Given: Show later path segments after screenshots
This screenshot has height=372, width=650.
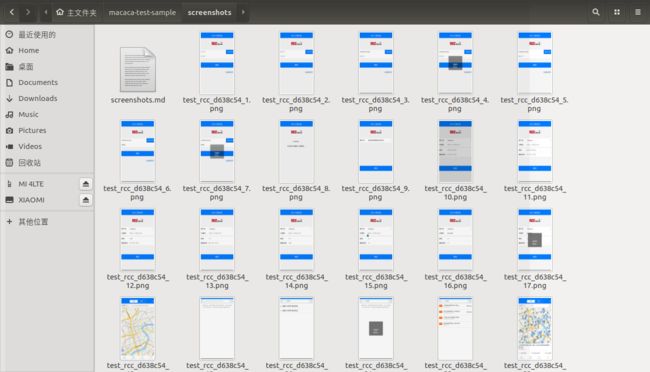Looking at the screenshot, I should (243, 12).
